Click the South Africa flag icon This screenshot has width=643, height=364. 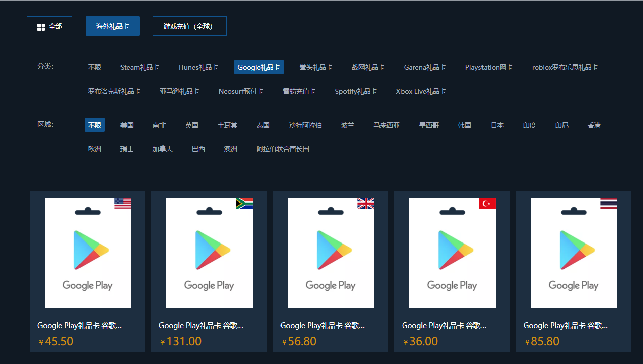[x=244, y=204]
